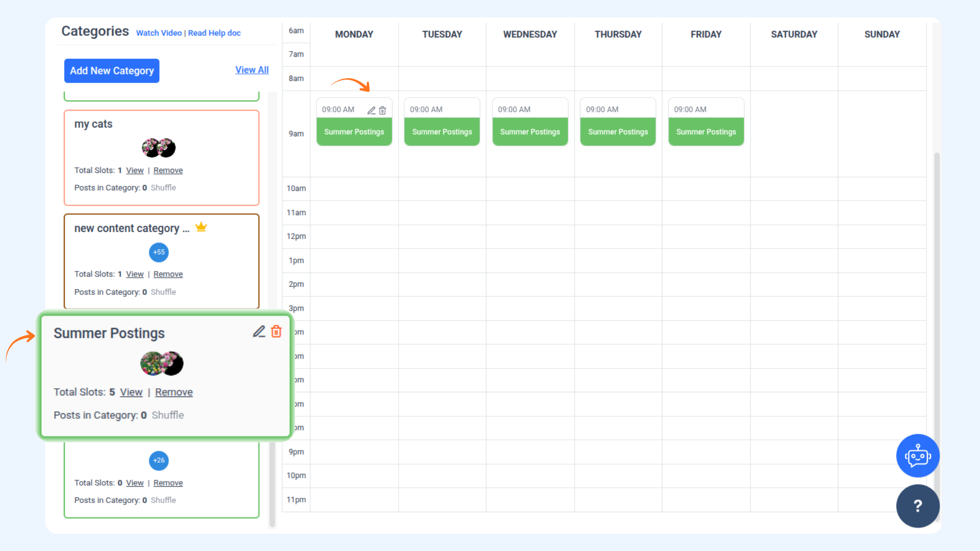Shuffle posts in new content category

click(163, 292)
